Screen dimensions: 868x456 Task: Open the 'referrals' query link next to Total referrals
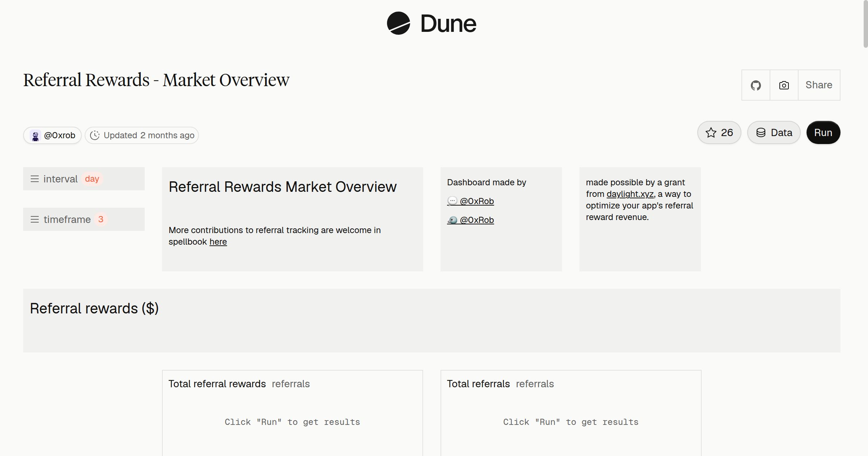[x=535, y=384]
